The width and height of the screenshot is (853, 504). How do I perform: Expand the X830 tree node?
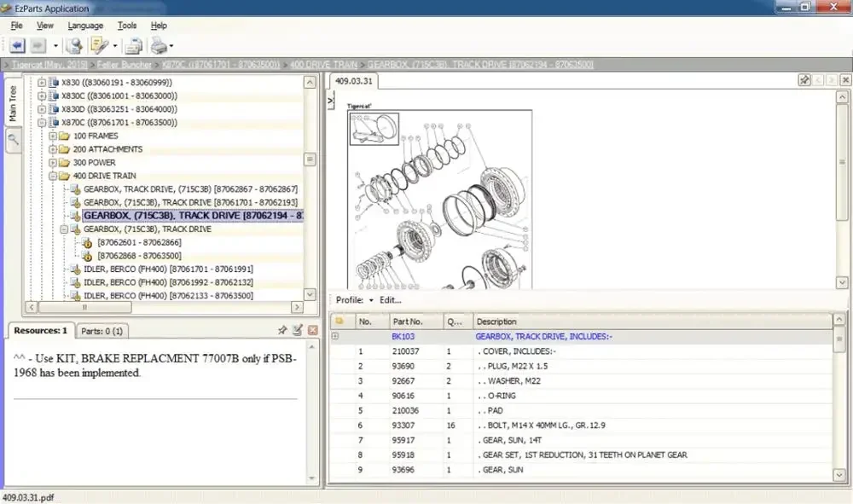pos(44,82)
